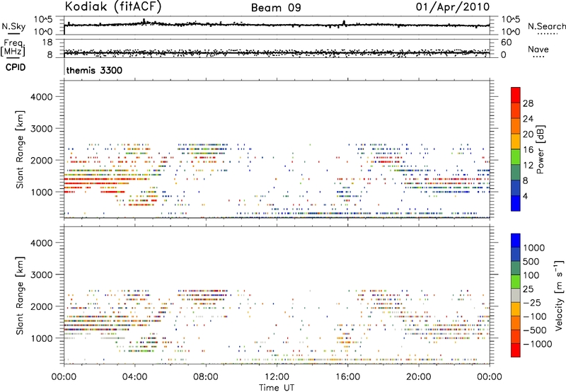Select the '25' label on Velocity colorbar
Image resolution: width=566 pixels, height=392 pixels.
click(x=528, y=289)
